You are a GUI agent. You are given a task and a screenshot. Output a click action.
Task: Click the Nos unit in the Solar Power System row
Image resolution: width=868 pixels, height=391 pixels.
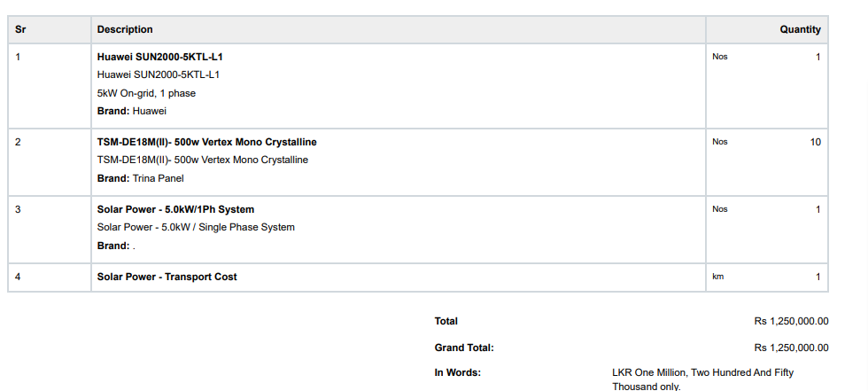pyautogui.click(x=719, y=209)
